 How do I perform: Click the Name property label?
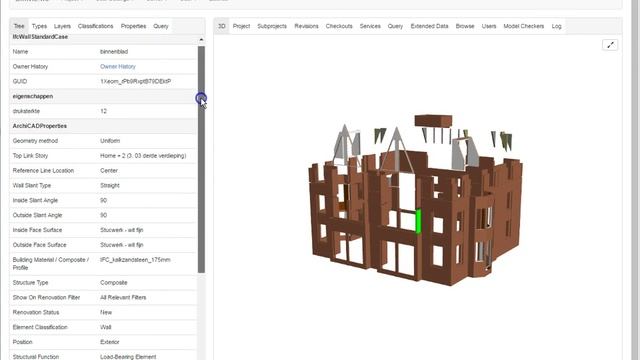(20, 52)
